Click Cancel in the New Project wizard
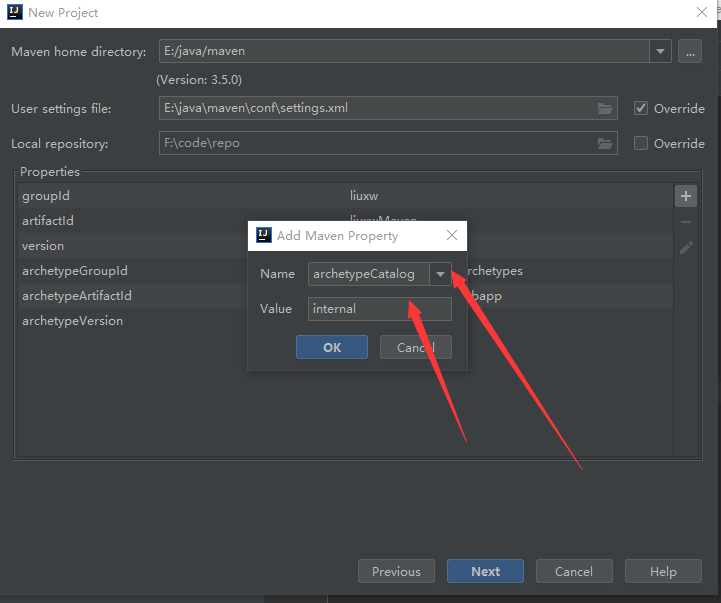 [x=574, y=571]
